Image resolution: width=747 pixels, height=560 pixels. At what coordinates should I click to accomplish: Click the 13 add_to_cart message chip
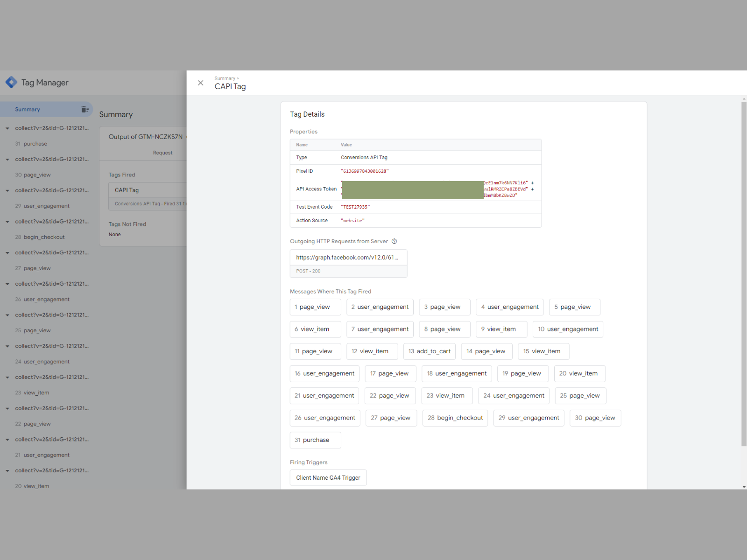(429, 351)
